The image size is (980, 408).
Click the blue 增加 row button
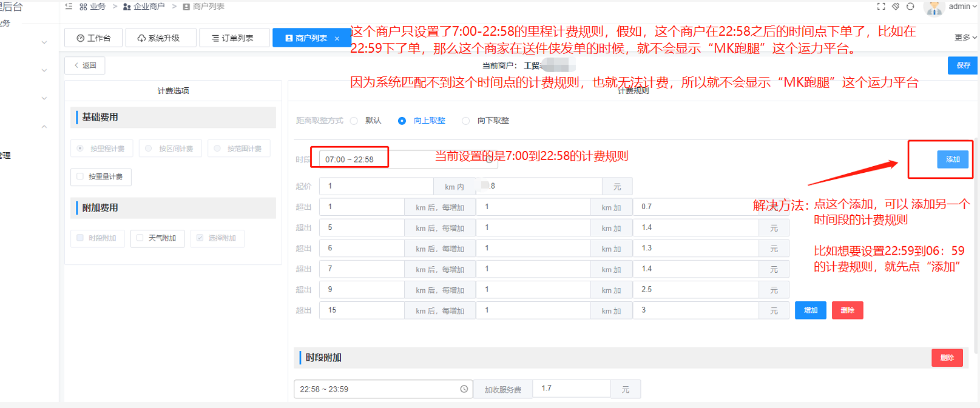click(811, 310)
